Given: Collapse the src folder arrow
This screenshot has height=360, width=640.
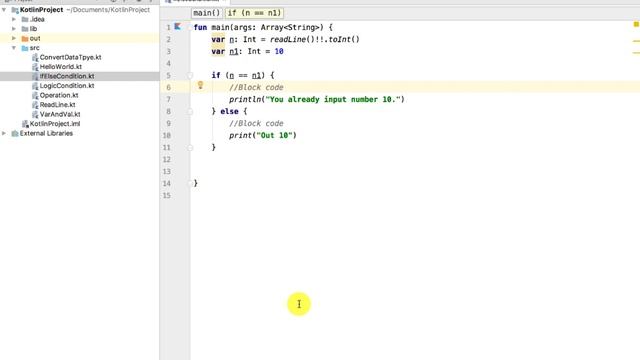Looking at the screenshot, I should (14, 48).
